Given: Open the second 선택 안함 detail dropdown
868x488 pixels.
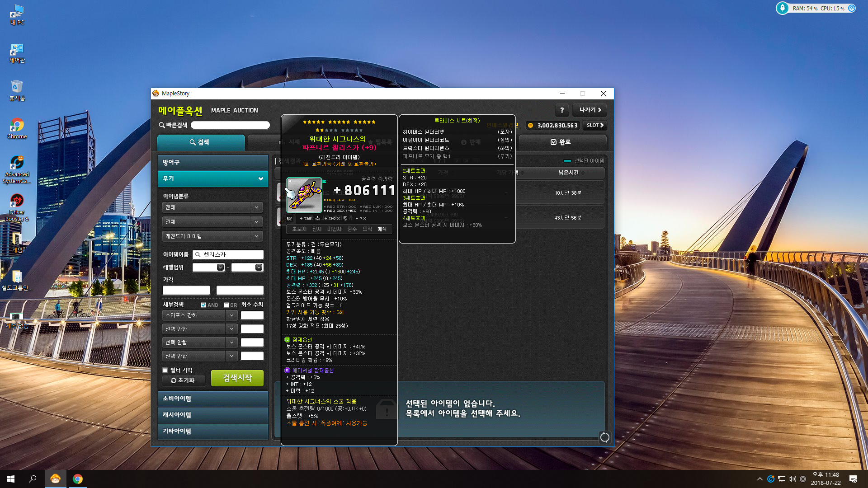Looking at the screenshot, I should [x=200, y=343].
